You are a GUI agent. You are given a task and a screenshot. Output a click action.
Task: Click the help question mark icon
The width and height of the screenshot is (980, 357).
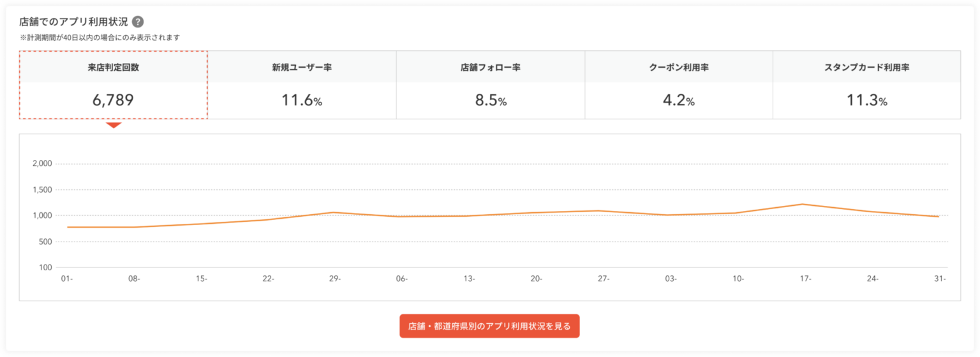(x=138, y=22)
